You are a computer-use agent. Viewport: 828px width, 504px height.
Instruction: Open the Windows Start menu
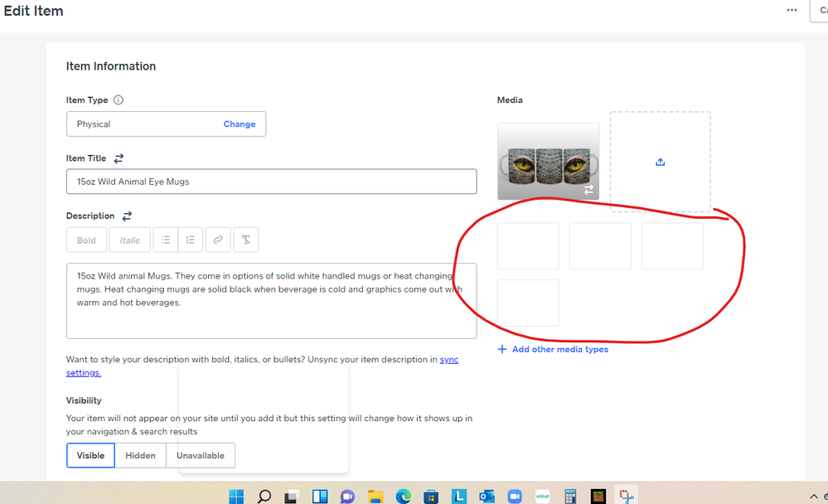(236, 496)
